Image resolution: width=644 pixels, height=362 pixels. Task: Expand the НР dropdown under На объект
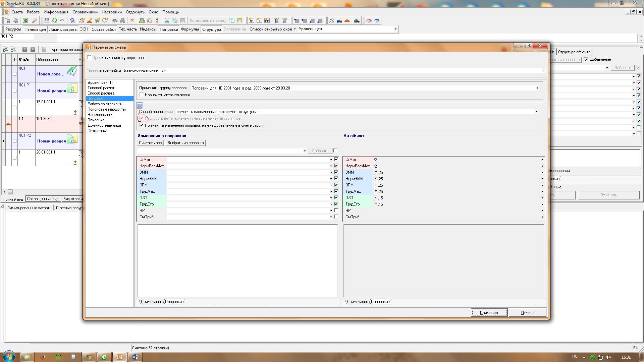point(542,210)
